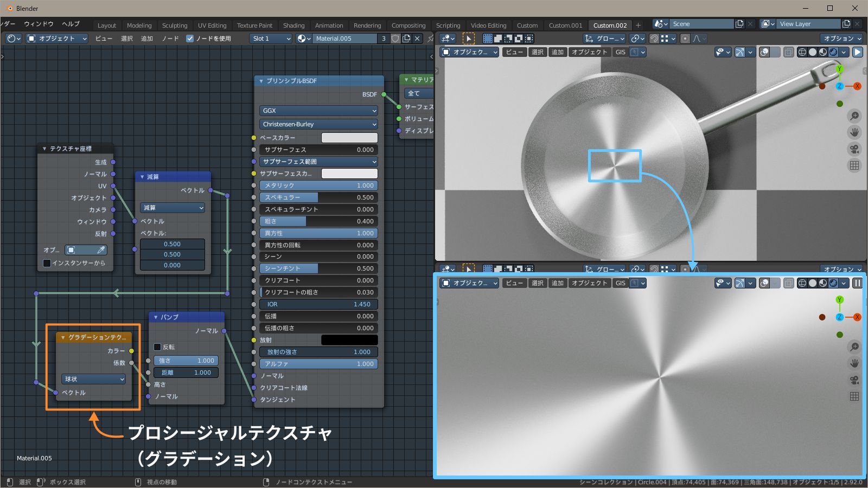Image resolution: width=868 pixels, height=488 pixels.
Task: Click the pause icon in the bottom viewport header
Action: tap(857, 283)
